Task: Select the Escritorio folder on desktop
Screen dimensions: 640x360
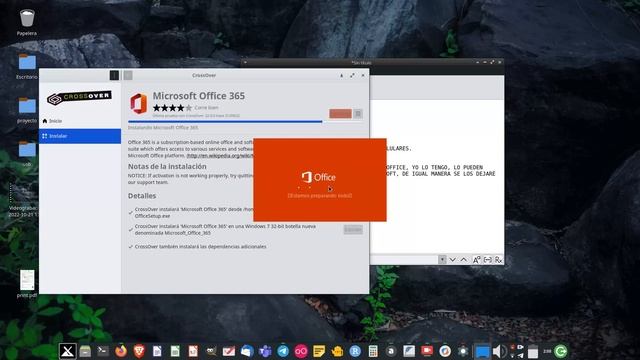Action: [27, 67]
